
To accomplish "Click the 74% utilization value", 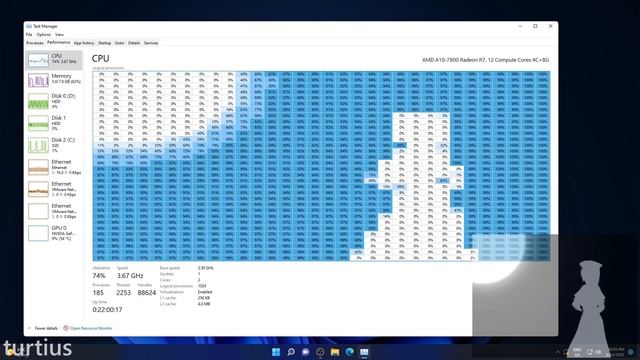I will (99, 276).
